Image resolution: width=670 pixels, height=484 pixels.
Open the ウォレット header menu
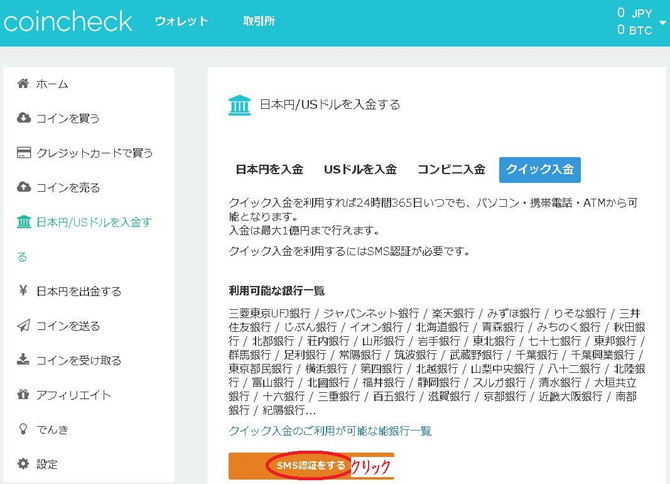(181, 21)
